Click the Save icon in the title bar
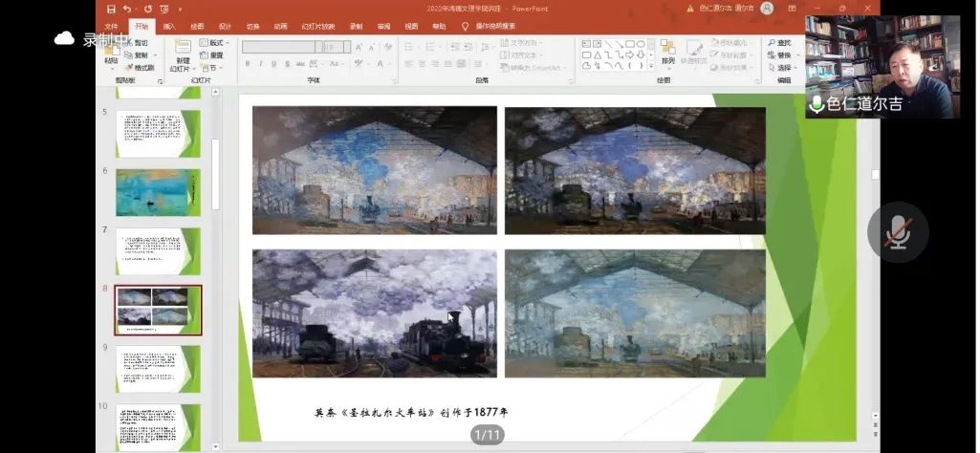Image resolution: width=980 pixels, height=453 pixels. [x=112, y=9]
